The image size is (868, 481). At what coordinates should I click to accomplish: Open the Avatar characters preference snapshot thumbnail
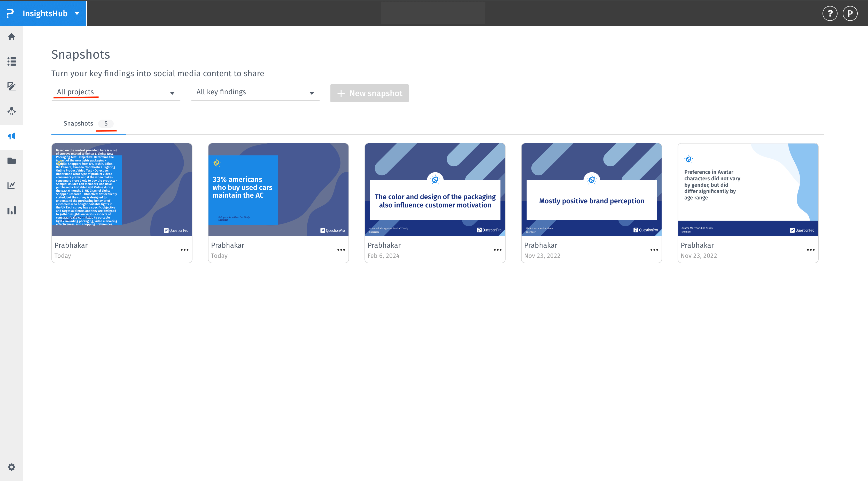click(748, 190)
